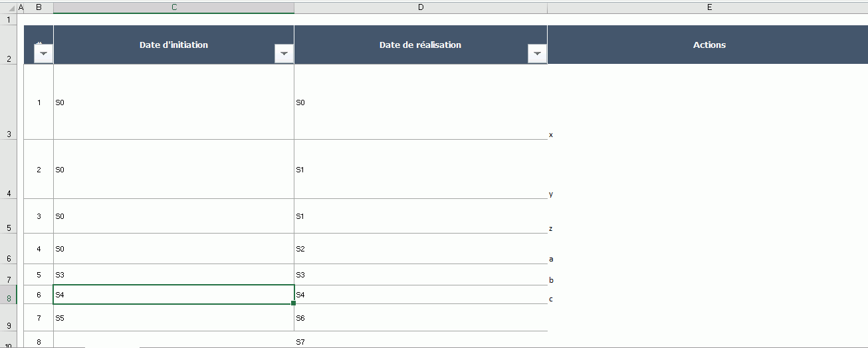Open the Date de réalisation filter dropdown
Screen dimensions: 868x348
coord(537,54)
